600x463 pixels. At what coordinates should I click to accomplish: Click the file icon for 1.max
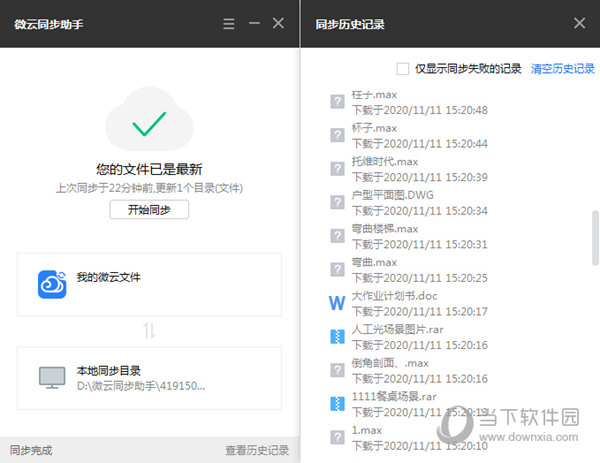(337, 437)
